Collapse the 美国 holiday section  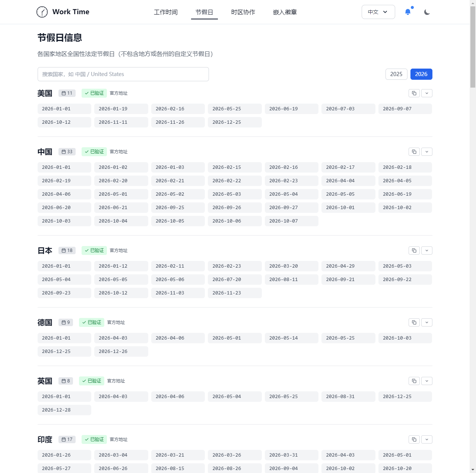(x=426, y=93)
